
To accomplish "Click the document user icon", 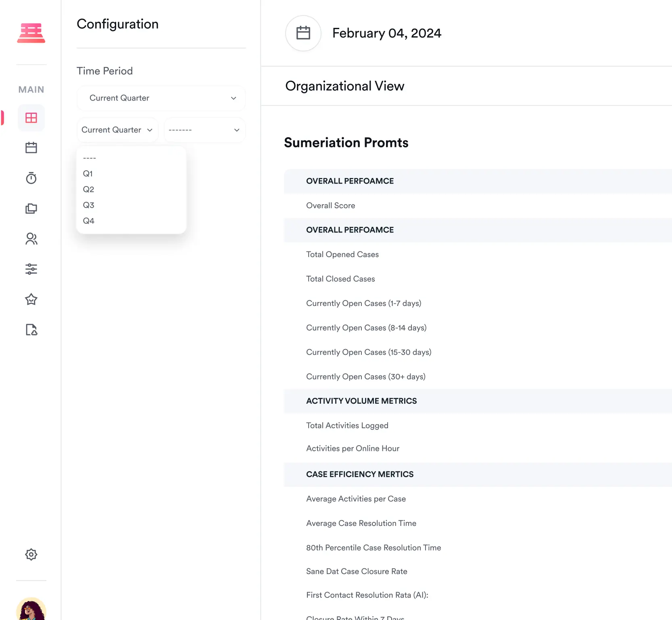I will 31,330.
